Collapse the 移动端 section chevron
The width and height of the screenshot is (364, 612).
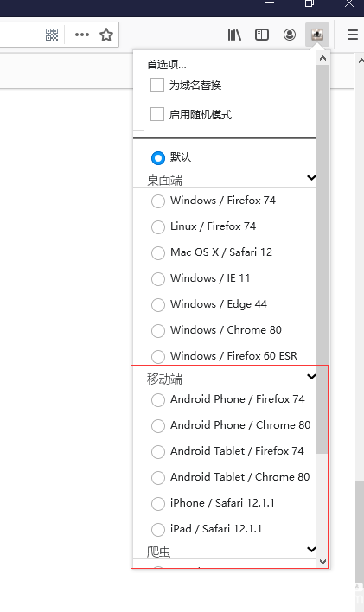[311, 377]
